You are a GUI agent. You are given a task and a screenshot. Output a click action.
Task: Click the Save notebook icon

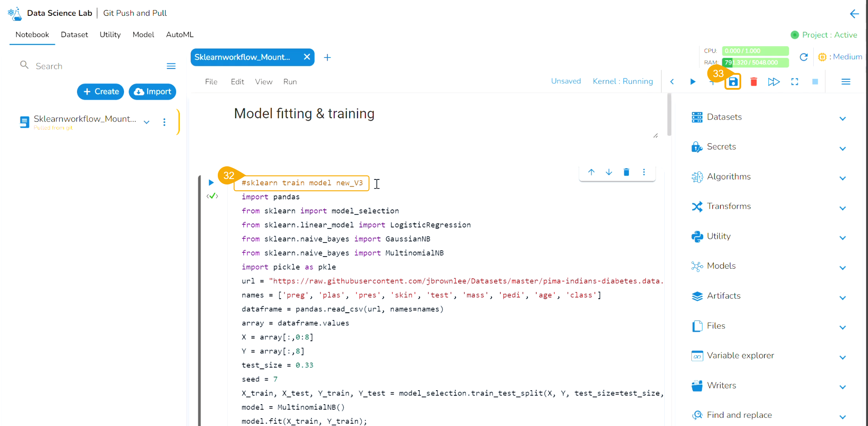click(733, 82)
